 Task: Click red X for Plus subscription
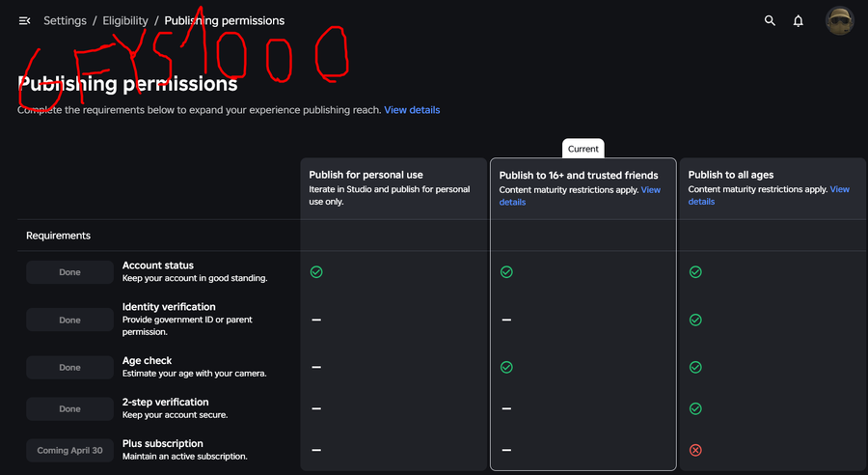pos(695,450)
